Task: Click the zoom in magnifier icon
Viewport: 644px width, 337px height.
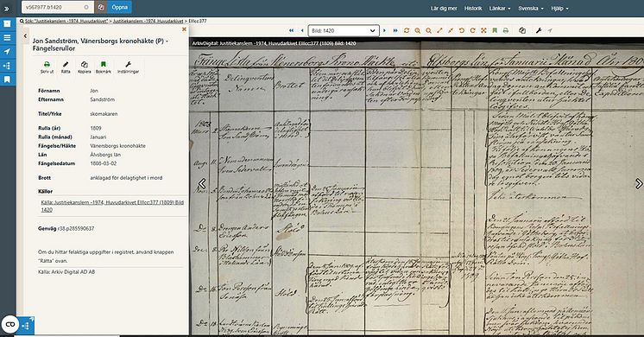Action: tap(417, 31)
